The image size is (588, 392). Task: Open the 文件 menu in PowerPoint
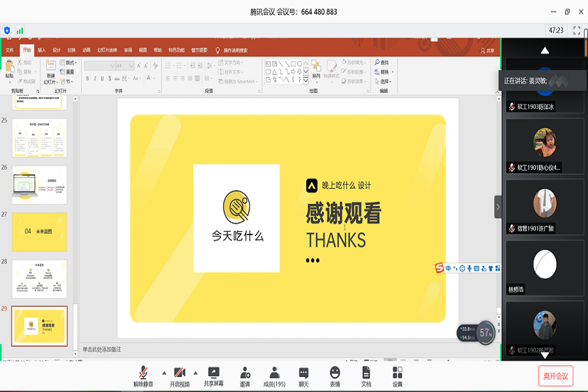tap(10, 50)
